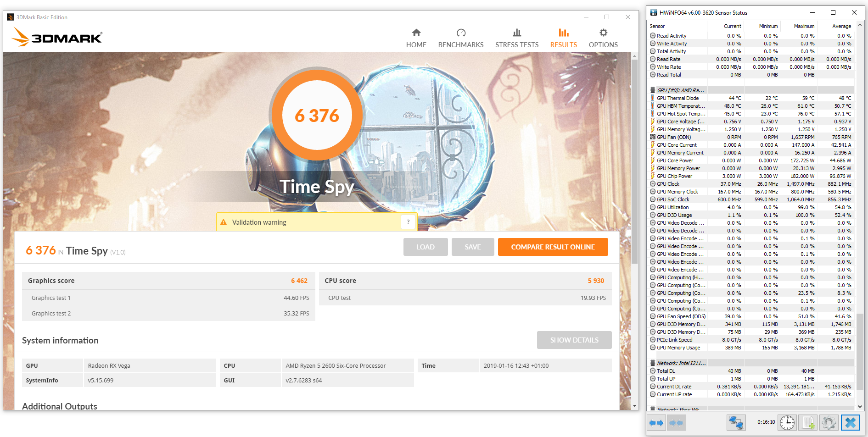Viewport: 868px width, 437px height.
Task: Click the Validation warning banner
Action: tap(317, 222)
